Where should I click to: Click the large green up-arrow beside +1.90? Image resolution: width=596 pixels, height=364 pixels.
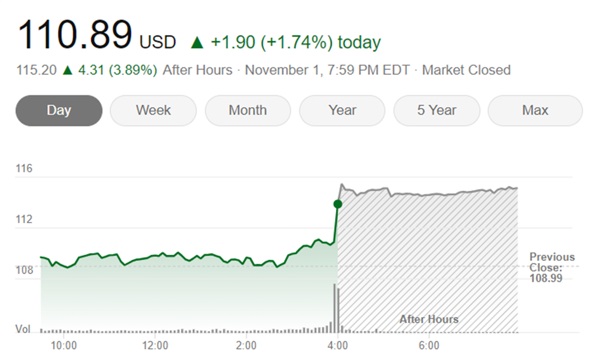click(198, 43)
